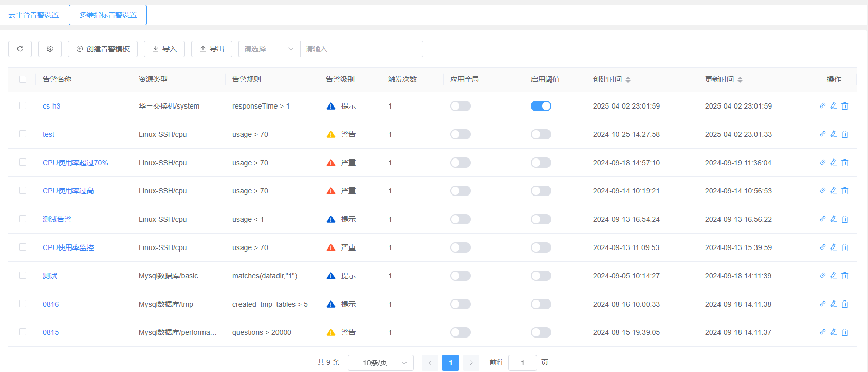Screen dimensions: 868x372
Task: Click link icon for 0816 row
Action: (822, 304)
